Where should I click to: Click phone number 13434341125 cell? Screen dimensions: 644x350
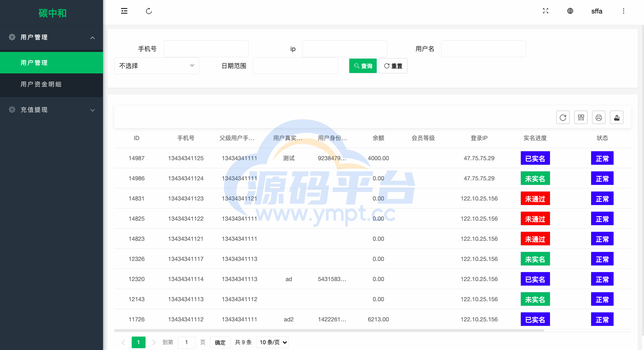click(186, 158)
